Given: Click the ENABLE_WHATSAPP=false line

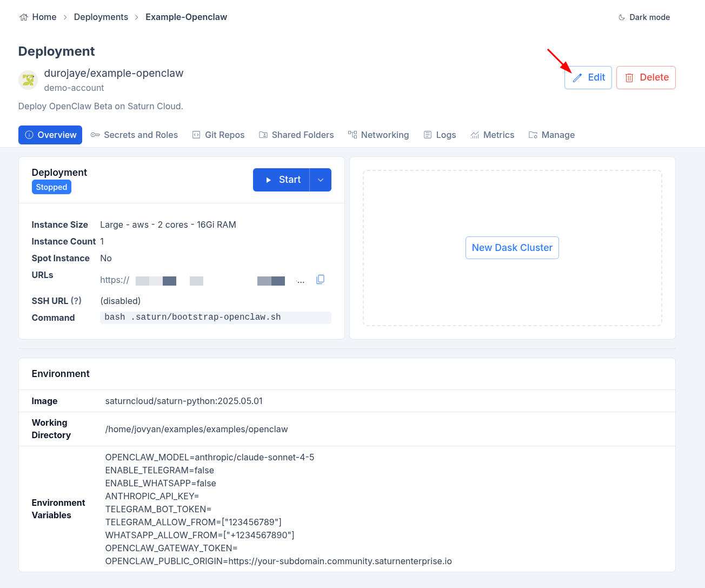Looking at the screenshot, I should coord(161,484).
